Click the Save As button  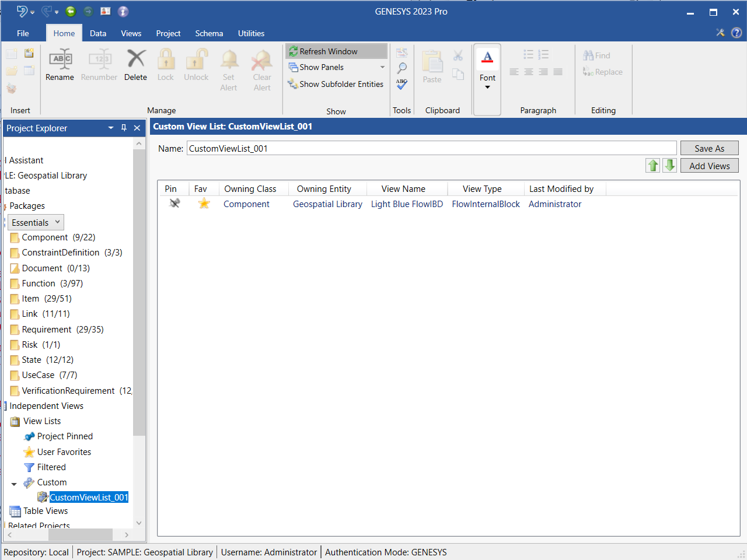(x=709, y=148)
